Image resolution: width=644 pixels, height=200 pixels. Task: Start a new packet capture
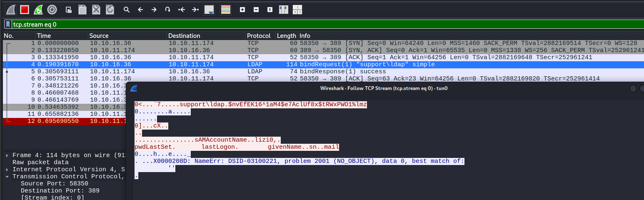[x=11, y=9]
